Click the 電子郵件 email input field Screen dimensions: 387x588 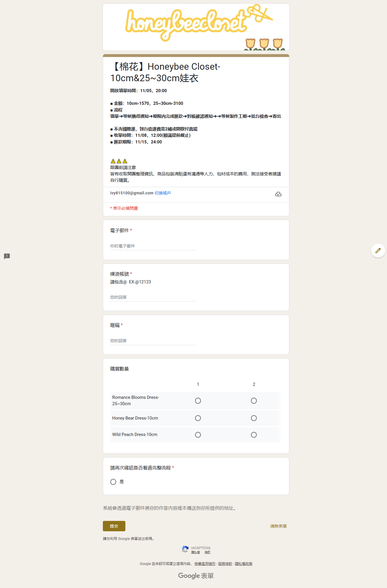(153, 246)
